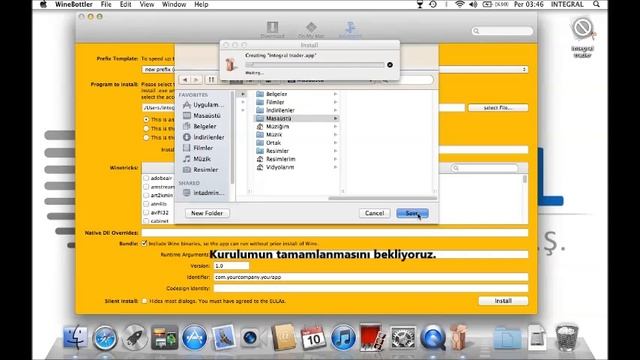Open the Calendar icon in Dock

coord(313,338)
